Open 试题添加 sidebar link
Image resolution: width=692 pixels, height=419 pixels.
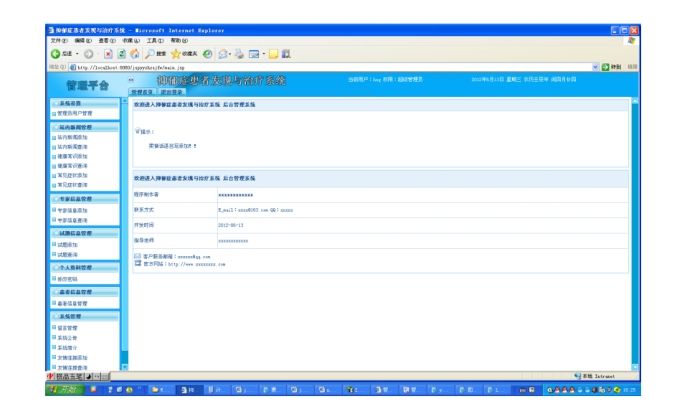[x=68, y=245]
